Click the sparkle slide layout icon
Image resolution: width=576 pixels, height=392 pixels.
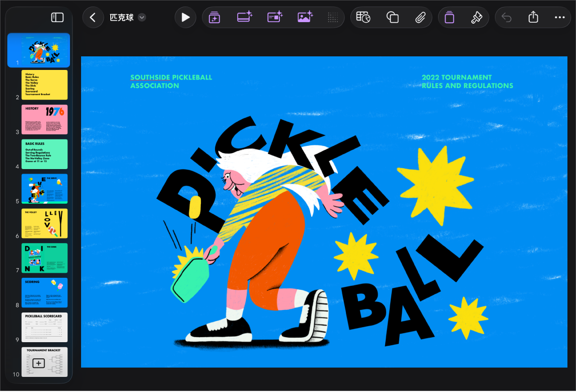click(x=244, y=18)
